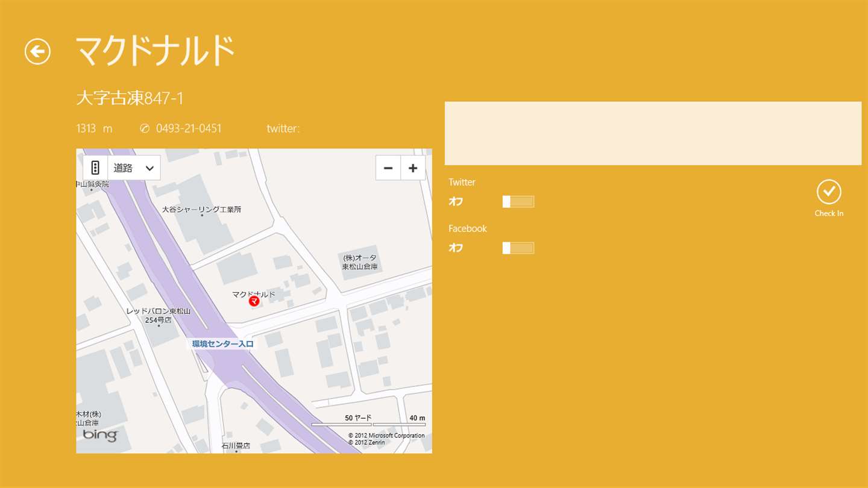Click the phone number 0493-21-0451
The image size is (868, 488).
[x=189, y=128]
